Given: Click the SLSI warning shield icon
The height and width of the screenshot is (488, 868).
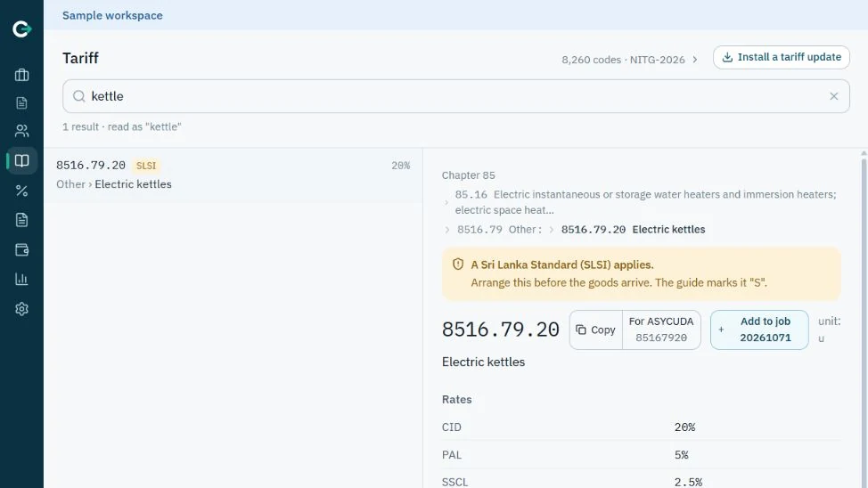Looking at the screenshot, I should pyautogui.click(x=458, y=264).
